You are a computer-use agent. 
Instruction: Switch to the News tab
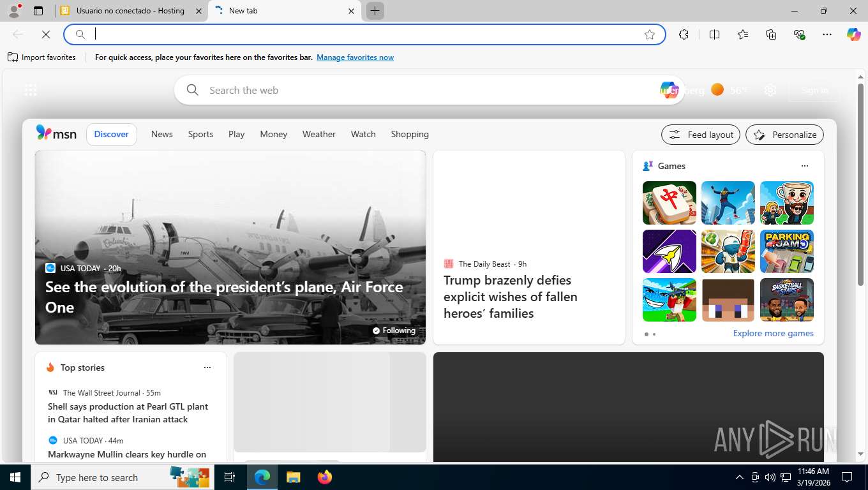pos(162,134)
